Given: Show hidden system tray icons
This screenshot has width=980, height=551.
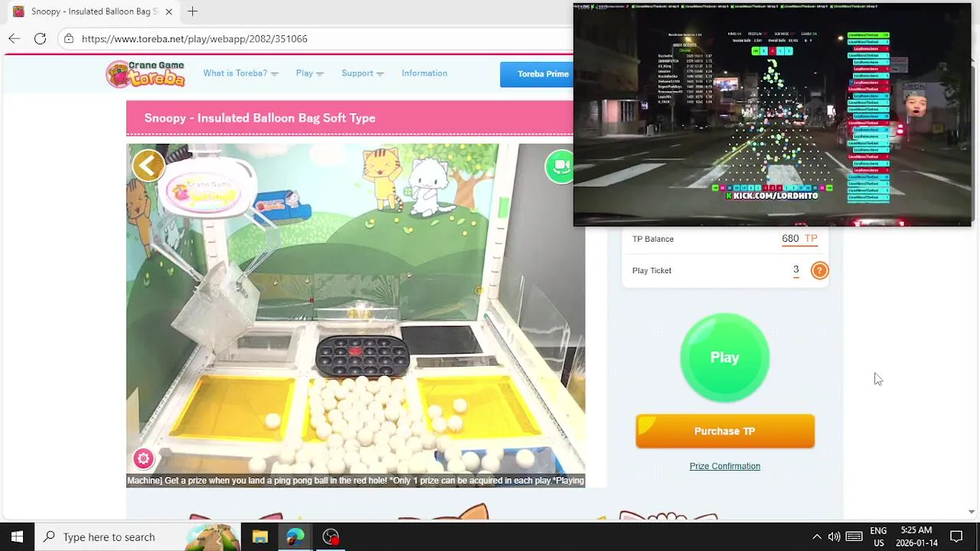Looking at the screenshot, I should point(817,536).
